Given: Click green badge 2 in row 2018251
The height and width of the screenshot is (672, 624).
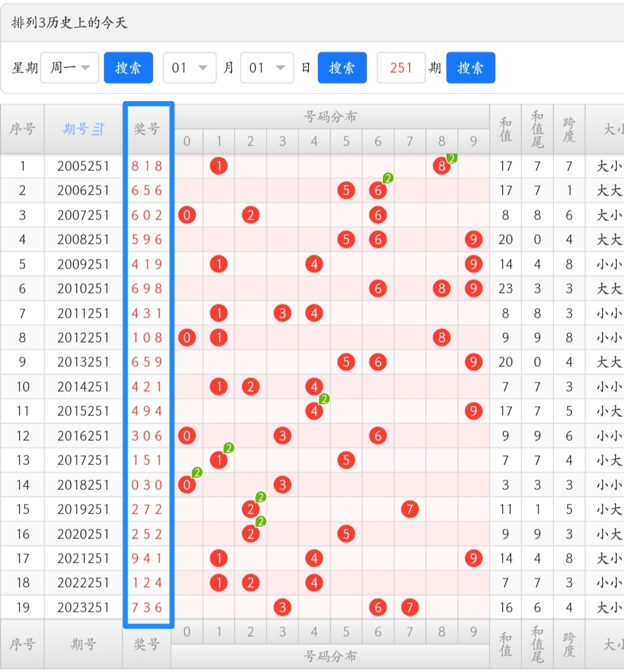Looking at the screenshot, I should 196,473.
